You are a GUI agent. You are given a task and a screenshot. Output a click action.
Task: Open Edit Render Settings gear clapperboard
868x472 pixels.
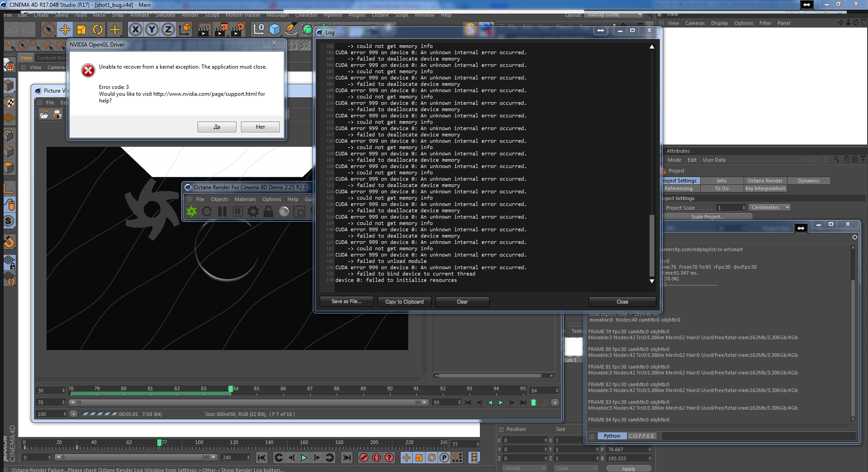[238, 30]
